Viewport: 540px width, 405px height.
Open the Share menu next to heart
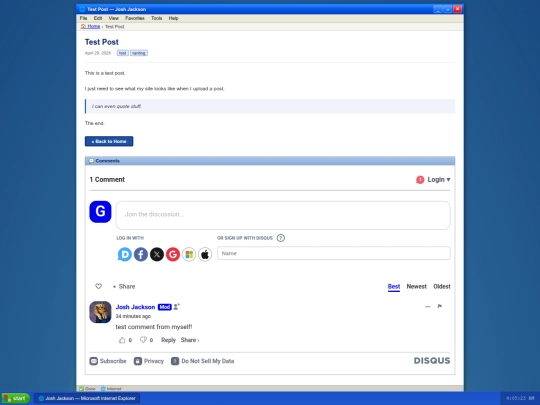pos(124,287)
